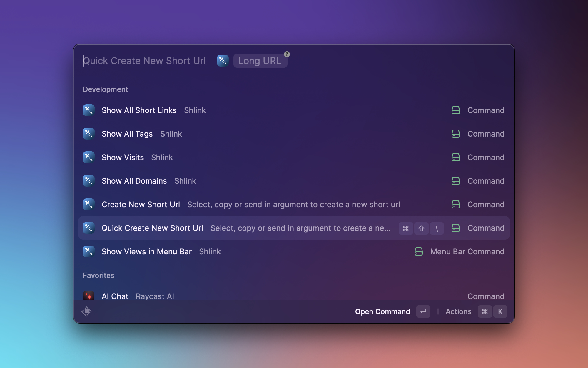Screen dimensions: 588x368
Task: Open the Show Views in Menu Bar command
Action: 146,251
